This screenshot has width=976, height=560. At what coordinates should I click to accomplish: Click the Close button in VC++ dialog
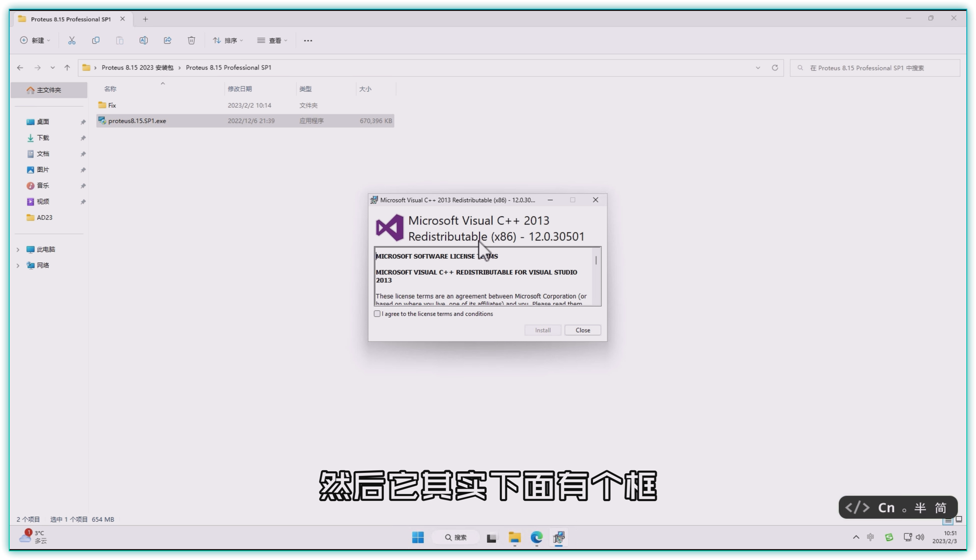point(582,330)
